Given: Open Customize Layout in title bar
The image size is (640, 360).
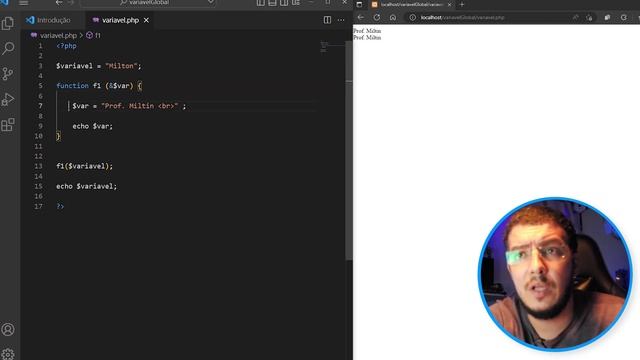Looking at the screenshot, I should tap(296, 3).
